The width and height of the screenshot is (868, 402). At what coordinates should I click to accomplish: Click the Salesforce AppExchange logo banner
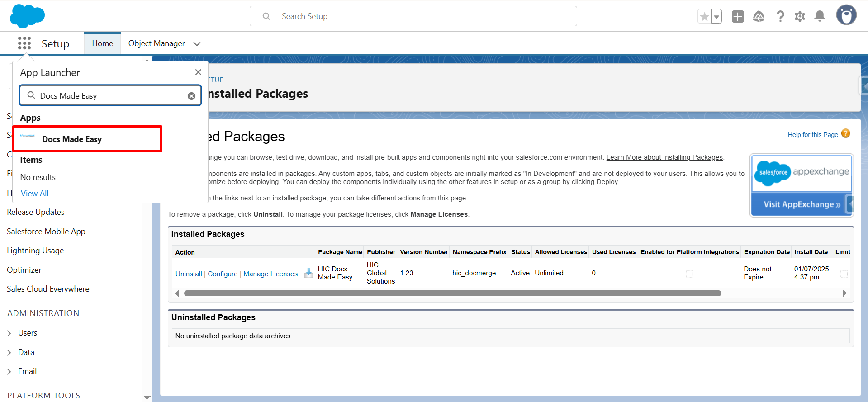click(802, 174)
